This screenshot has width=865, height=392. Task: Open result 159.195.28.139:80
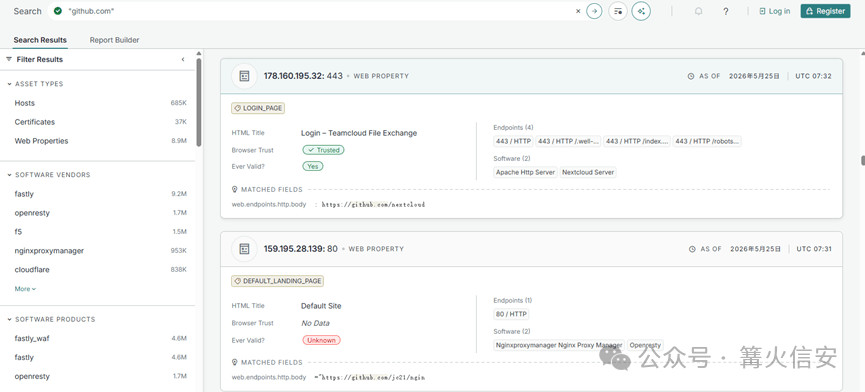(x=301, y=249)
